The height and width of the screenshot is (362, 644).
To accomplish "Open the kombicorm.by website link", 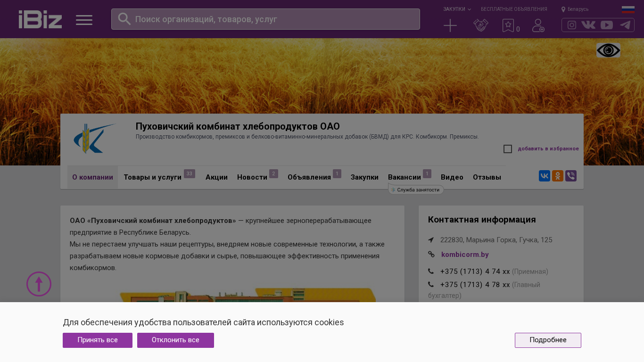I will pyautogui.click(x=465, y=255).
